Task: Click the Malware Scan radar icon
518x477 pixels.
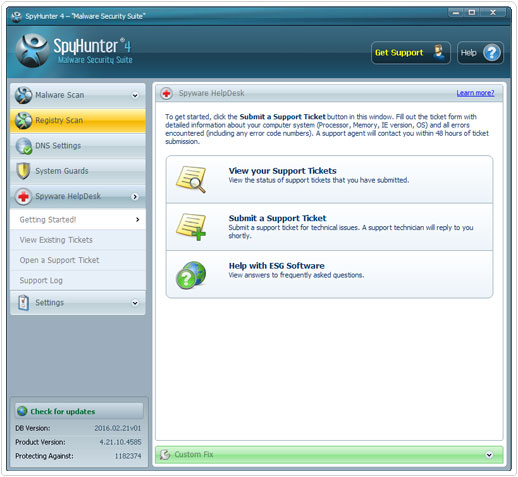Action: 23,95
